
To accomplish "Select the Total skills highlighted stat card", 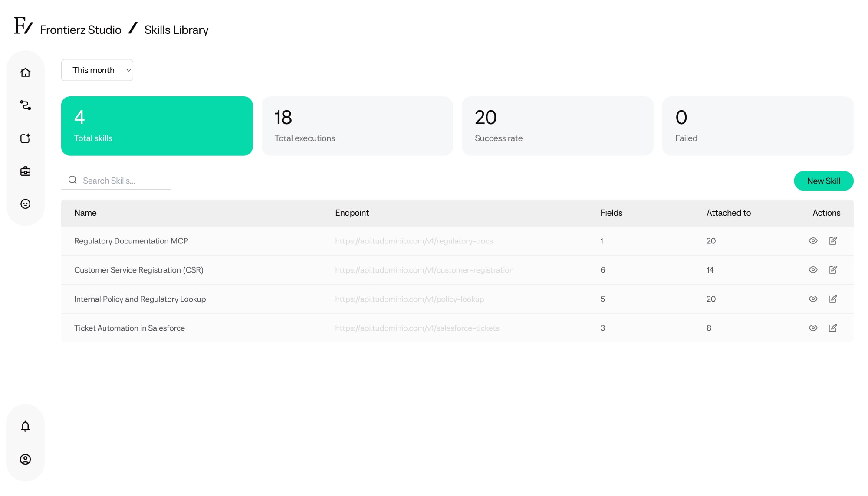I will pos(157,126).
